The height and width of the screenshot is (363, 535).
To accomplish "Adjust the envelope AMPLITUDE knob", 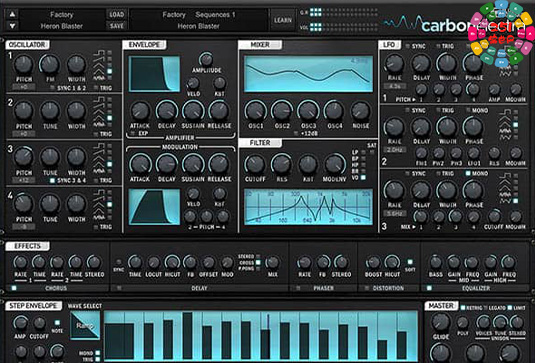I will [206, 60].
